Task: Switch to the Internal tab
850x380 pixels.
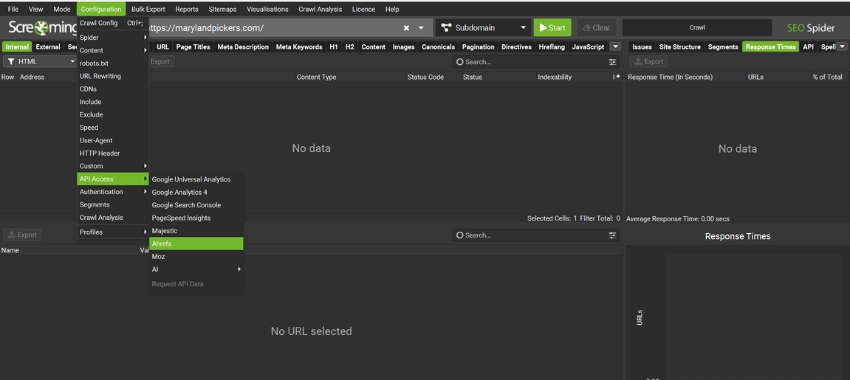Action: pyautogui.click(x=17, y=47)
